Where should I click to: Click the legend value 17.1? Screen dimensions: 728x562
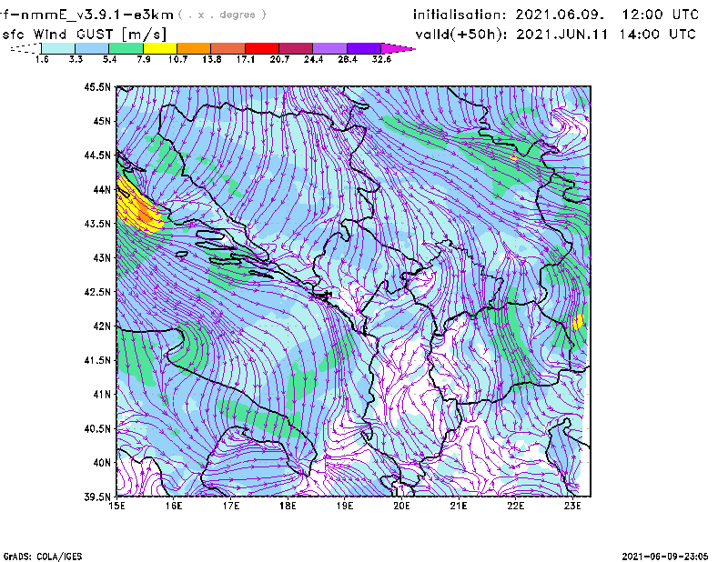click(245, 59)
